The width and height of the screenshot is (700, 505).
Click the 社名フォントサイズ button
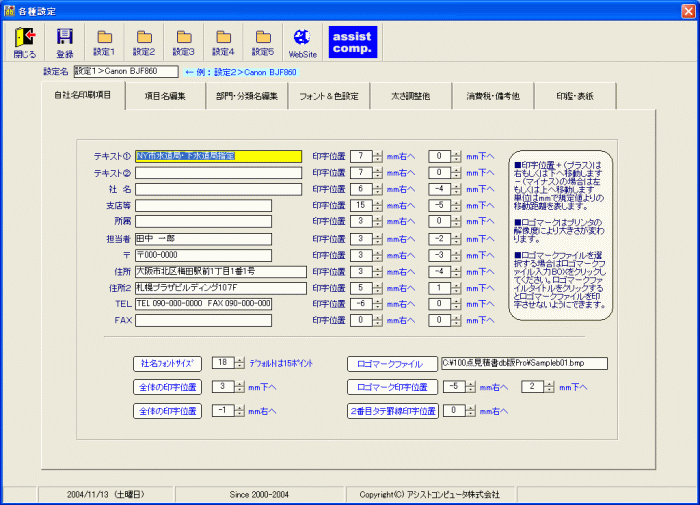[x=167, y=363]
